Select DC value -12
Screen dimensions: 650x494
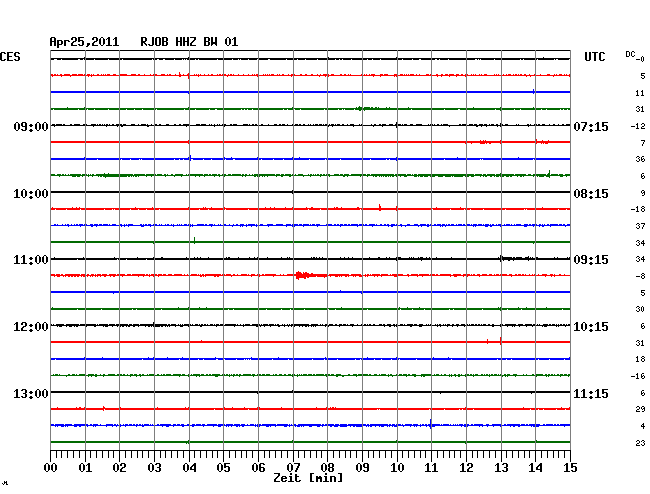pyautogui.click(x=638, y=126)
